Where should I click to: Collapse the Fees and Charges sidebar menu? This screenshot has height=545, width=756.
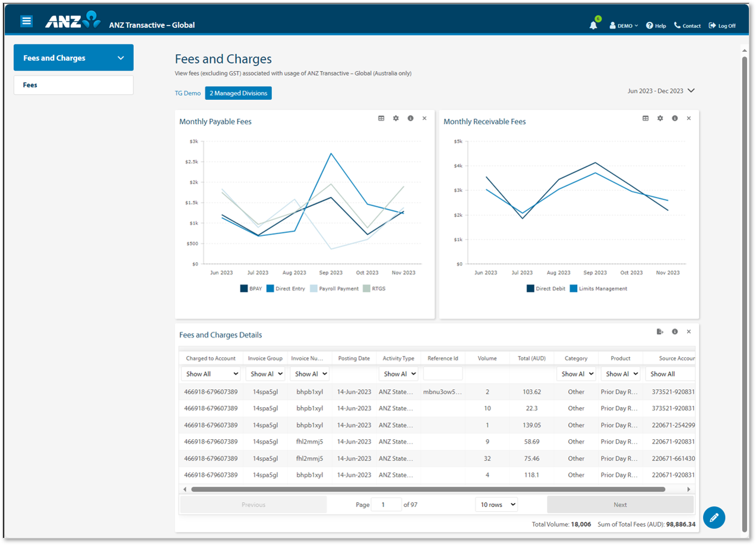click(121, 57)
